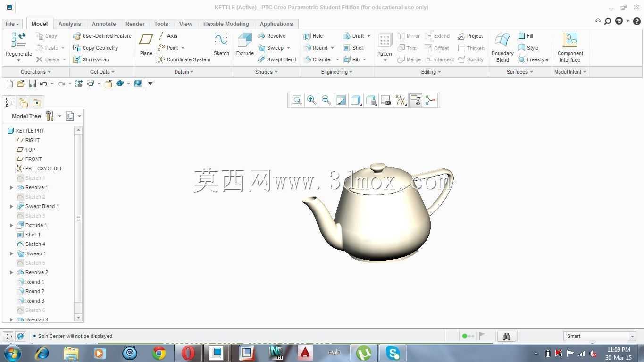The width and height of the screenshot is (644, 362).
Task: Open the Datum Display Filters icon
Action: click(x=401, y=100)
